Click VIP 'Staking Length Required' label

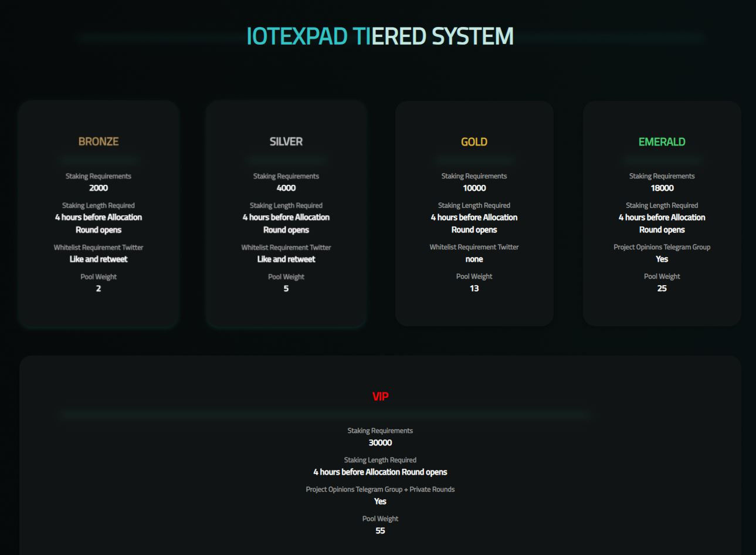tap(380, 460)
